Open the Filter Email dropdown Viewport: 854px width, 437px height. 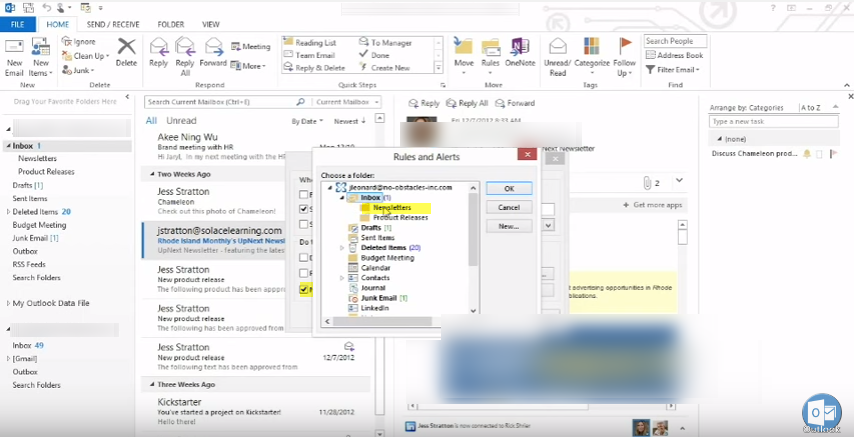click(672, 69)
